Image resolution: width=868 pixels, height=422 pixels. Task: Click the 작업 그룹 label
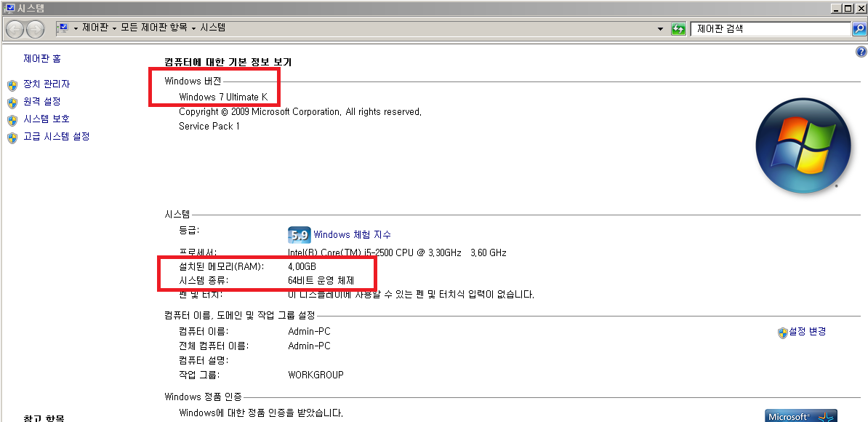(x=199, y=375)
